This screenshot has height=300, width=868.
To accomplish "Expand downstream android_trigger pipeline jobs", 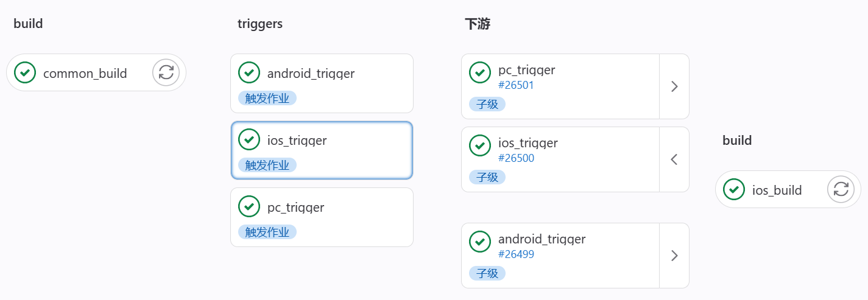I will 674,256.
